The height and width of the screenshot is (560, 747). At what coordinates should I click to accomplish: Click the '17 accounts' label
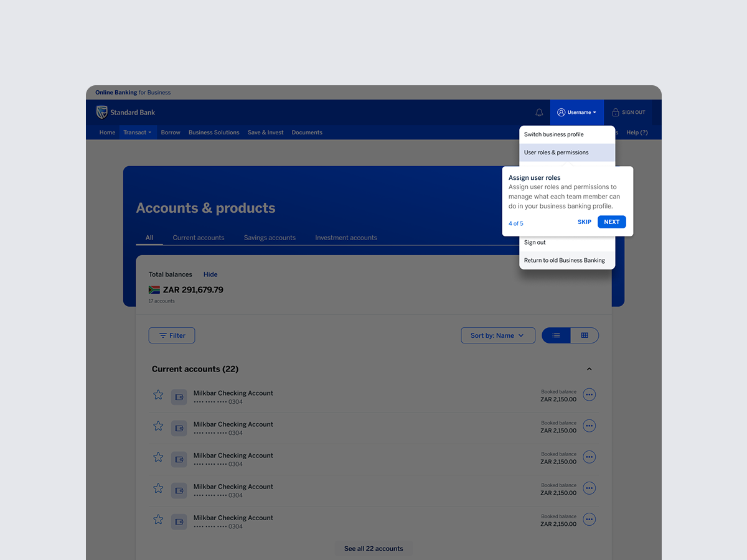tap(162, 301)
